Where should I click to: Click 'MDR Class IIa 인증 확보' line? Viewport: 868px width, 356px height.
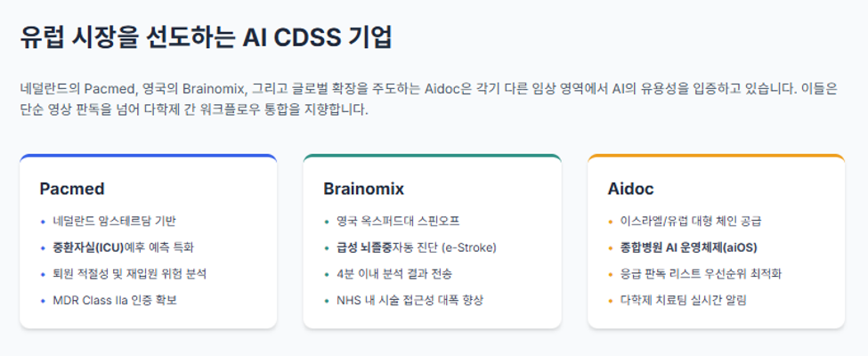(x=115, y=301)
